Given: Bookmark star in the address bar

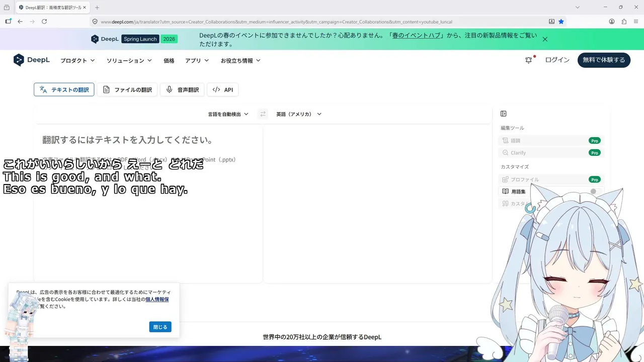Looking at the screenshot, I should 561,22.
